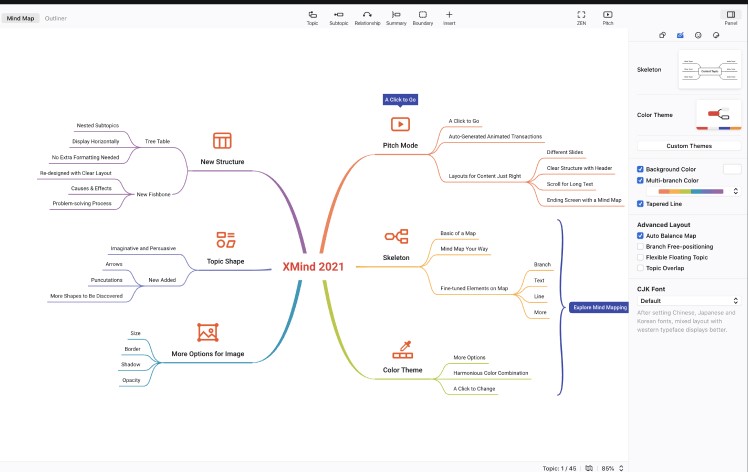Open the multi-branch color scheme dropdown
The width and height of the screenshot is (748, 472).
(x=694, y=191)
